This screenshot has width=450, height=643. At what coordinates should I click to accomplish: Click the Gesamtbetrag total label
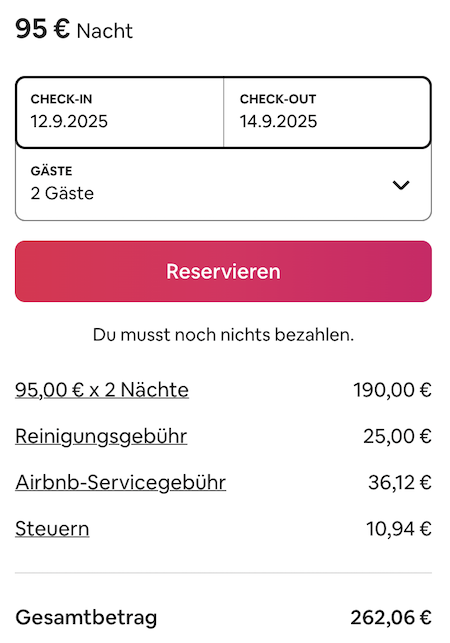86,618
